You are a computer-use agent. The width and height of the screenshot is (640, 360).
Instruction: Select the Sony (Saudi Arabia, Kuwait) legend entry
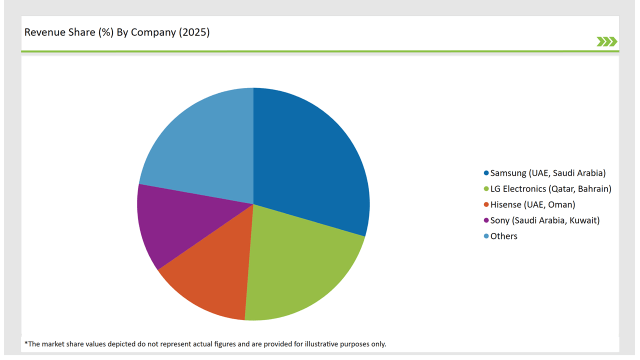(x=542, y=220)
